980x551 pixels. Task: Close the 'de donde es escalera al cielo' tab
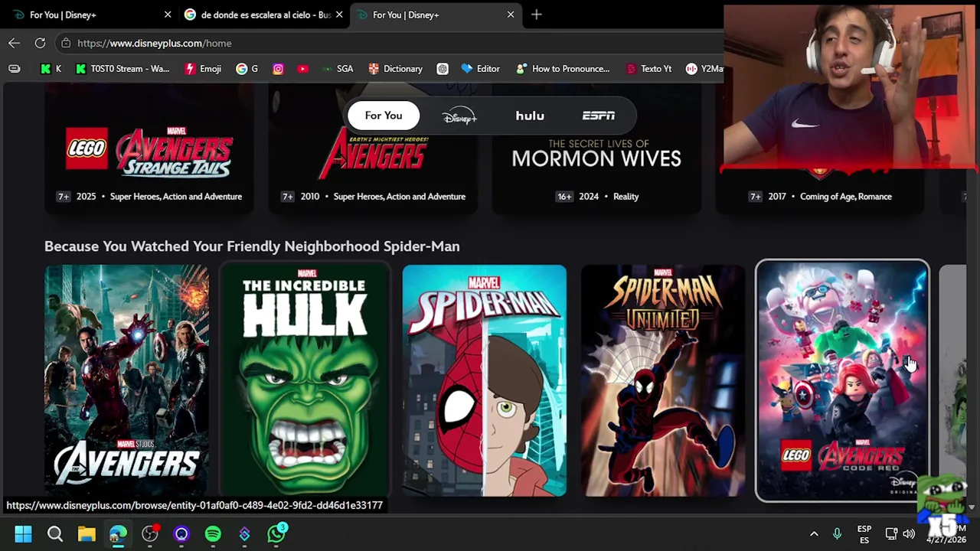339,15
